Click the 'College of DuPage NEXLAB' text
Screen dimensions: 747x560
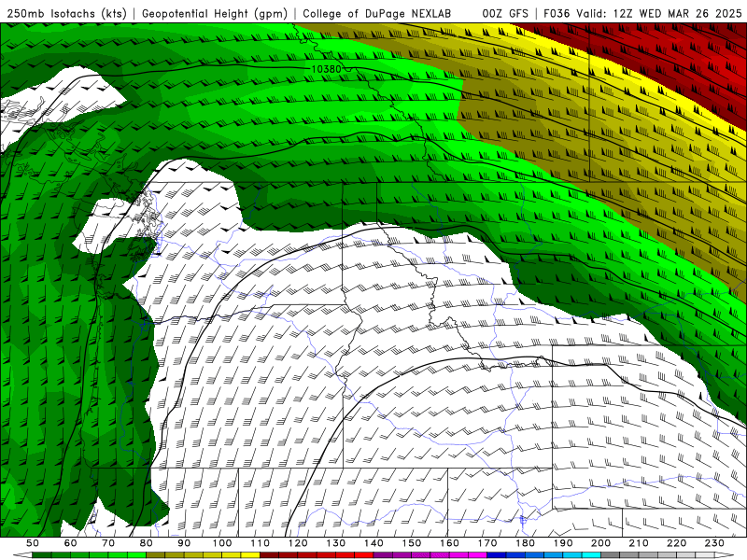tap(377, 14)
